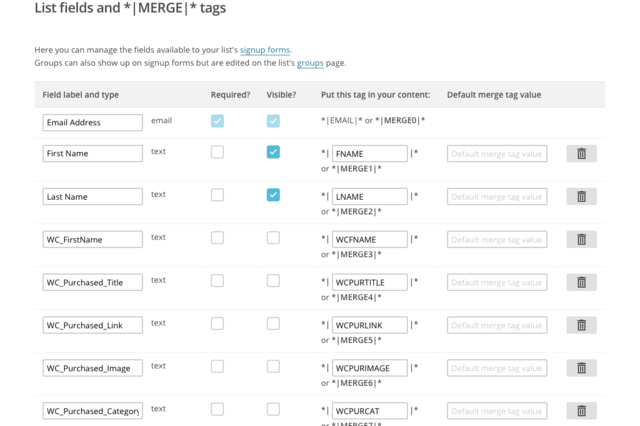
Task: Set default merge value for WC_Purchased_Title
Action: [497, 282]
